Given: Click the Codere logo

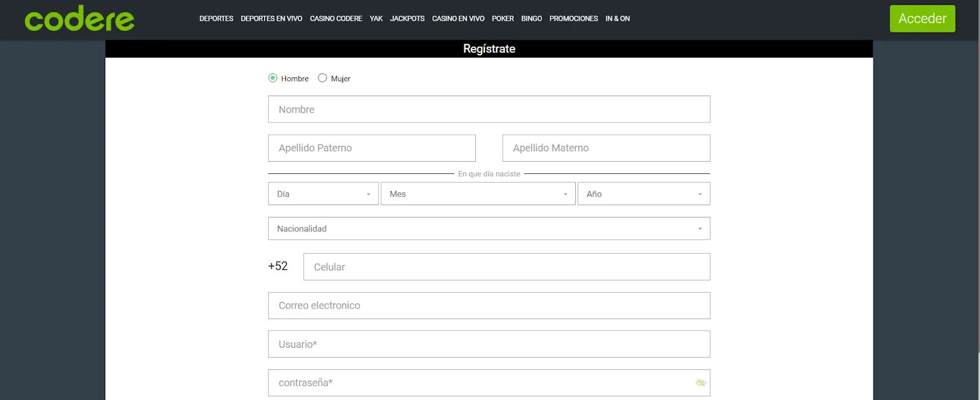Looking at the screenshot, I should click(80, 20).
